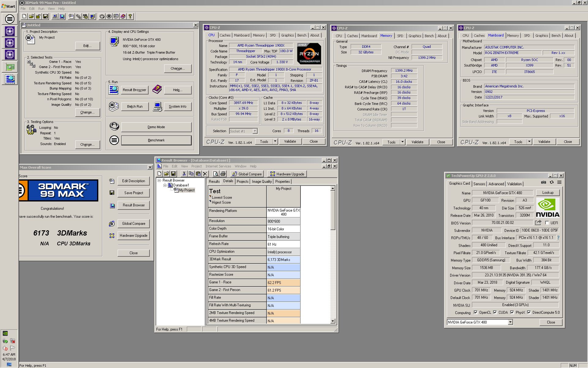Click question mark icon in 3DMark toolbar
588x368 pixels.
point(130,16)
